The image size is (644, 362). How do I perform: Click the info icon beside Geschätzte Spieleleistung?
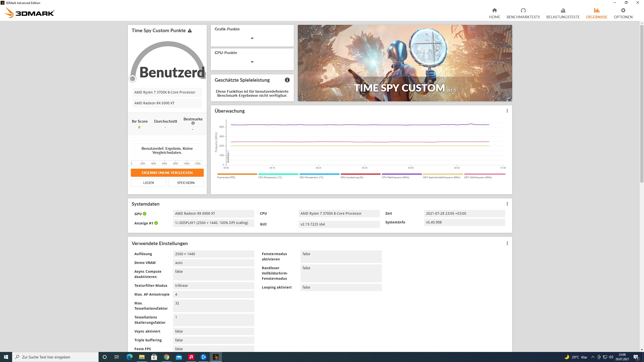(287, 80)
